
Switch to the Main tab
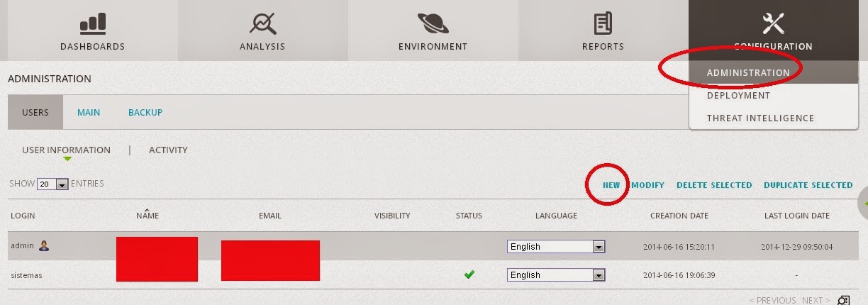click(89, 113)
